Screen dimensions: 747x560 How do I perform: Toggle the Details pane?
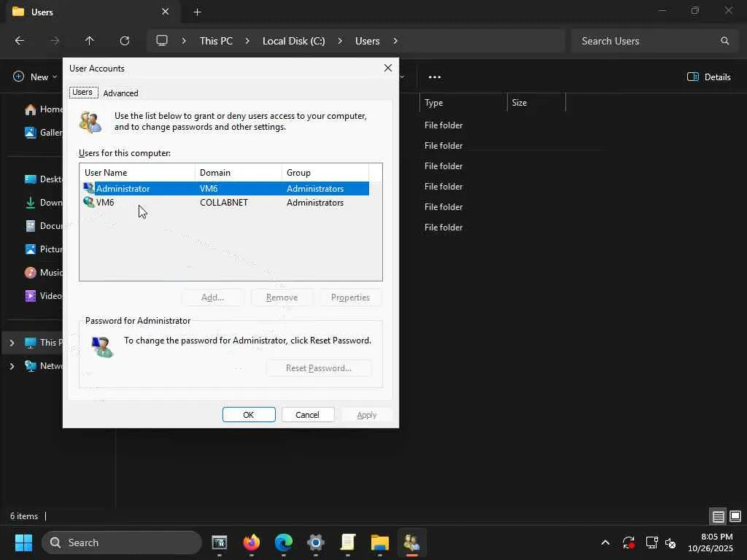pyautogui.click(x=709, y=77)
